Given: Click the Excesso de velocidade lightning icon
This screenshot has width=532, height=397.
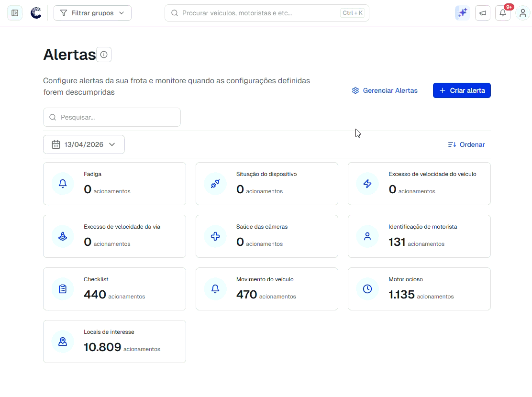Looking at the screenshot, I should click(367, 183).
